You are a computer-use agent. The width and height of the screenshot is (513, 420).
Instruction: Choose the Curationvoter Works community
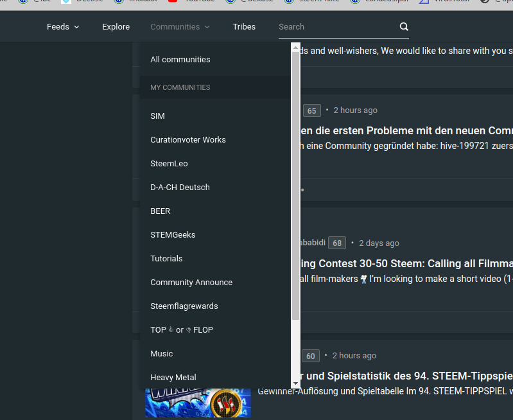188,140
